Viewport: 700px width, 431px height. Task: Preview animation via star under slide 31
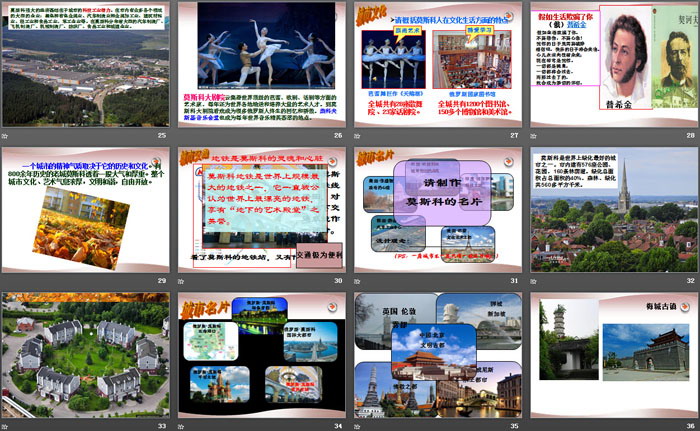[x=357, y=281]
